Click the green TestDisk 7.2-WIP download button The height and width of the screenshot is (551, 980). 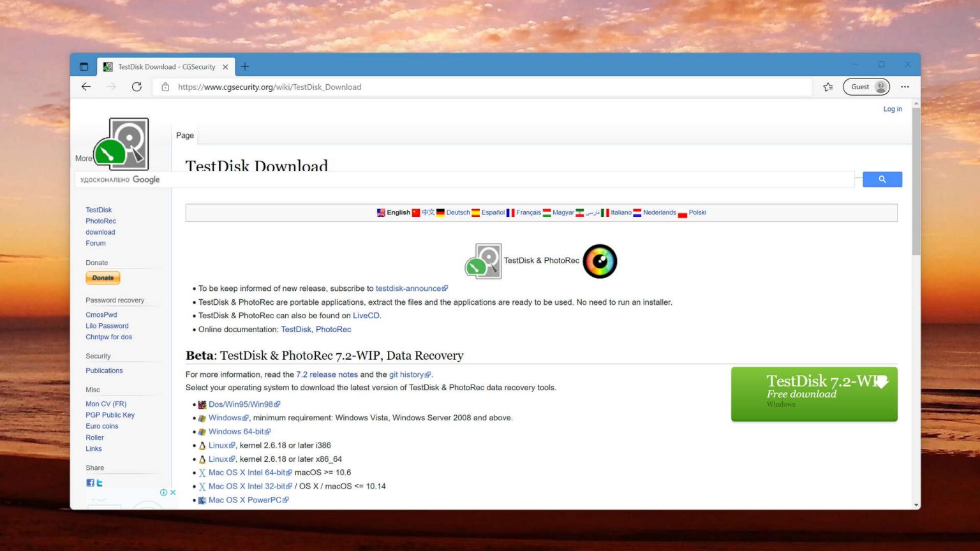tap(813, 393)
